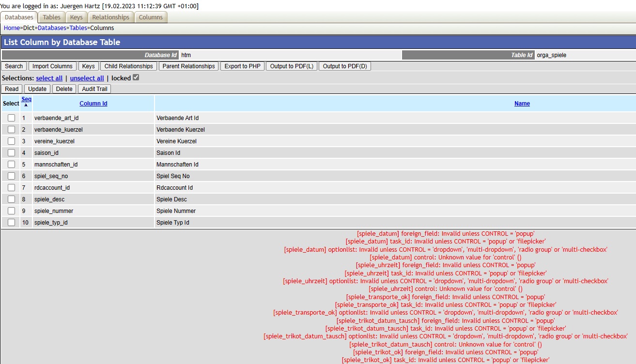Sort the list by Name header
Image resolution: width=636 pixels, height=364 pixels.
tap(522, 104)
